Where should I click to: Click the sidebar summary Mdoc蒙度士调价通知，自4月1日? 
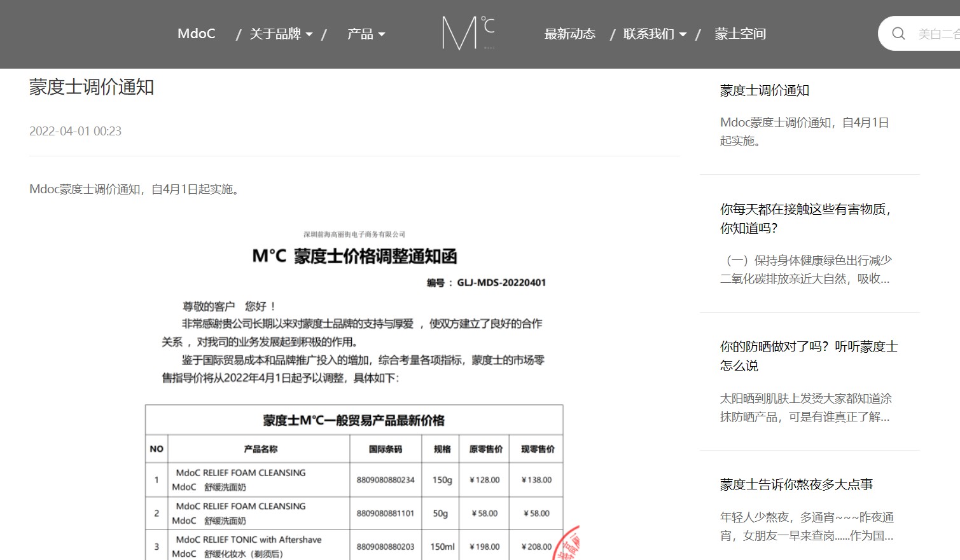click(804, 132)
